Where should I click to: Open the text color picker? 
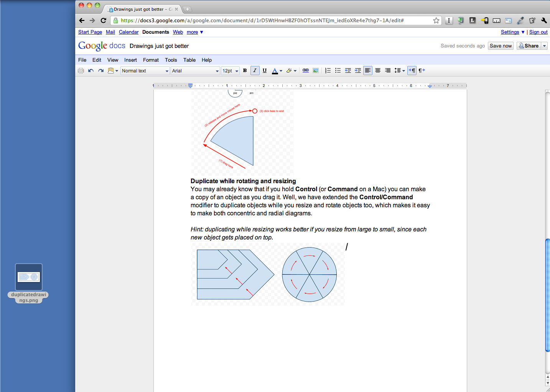[x=277, y=71]
